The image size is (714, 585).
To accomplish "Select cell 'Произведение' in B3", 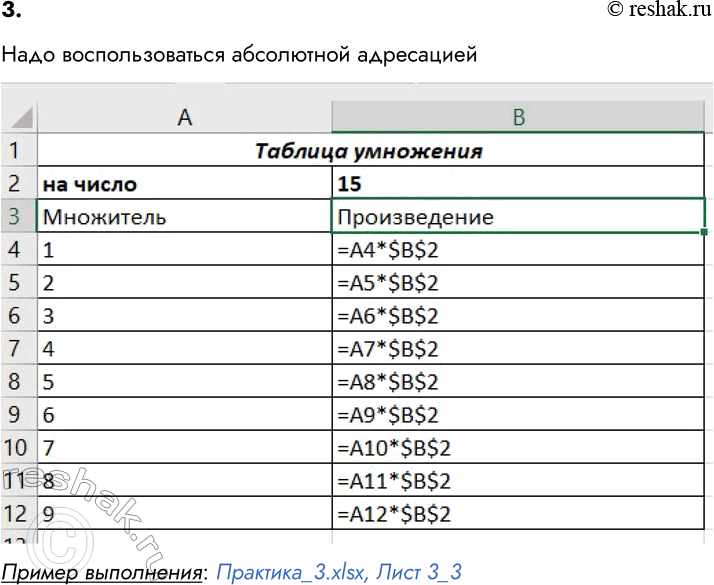I will [518, 216].
